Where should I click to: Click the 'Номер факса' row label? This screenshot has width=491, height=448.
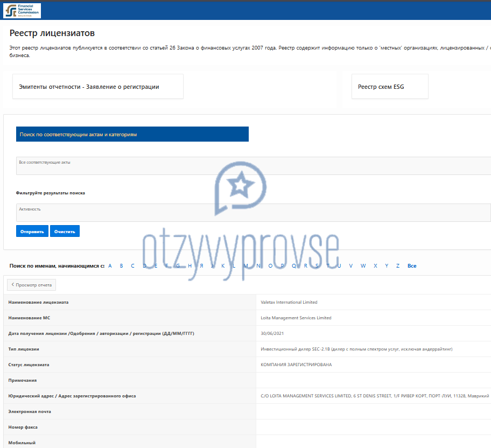(23, 428)
